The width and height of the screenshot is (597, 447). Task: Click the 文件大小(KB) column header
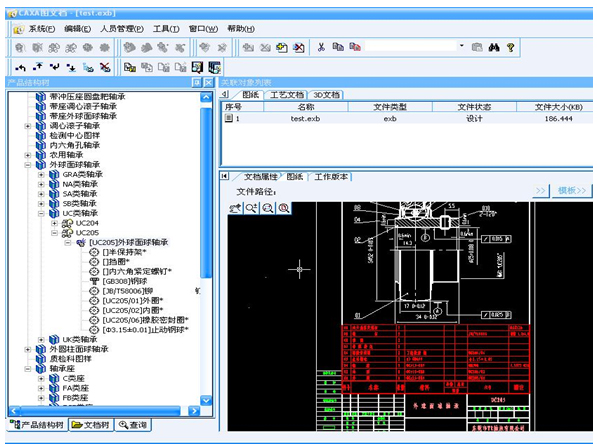(x=556, y=107)
